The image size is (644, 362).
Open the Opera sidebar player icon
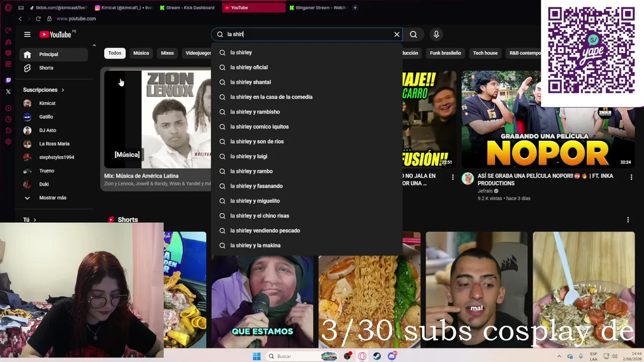pyautogui.click(x=8, y=108)
